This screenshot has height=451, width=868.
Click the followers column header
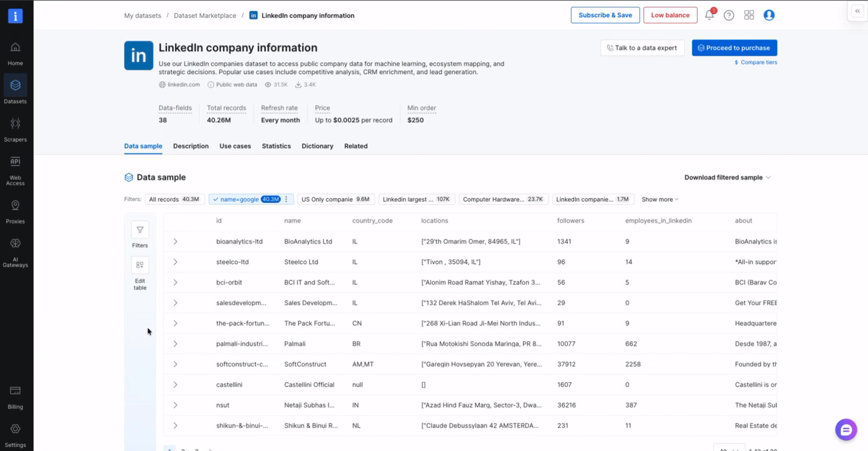[571, 221]
